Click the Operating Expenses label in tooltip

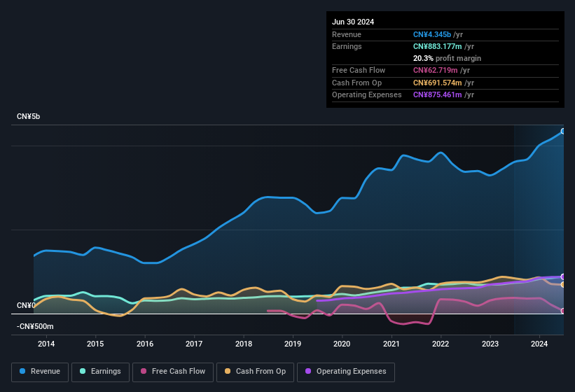point(367,95)
